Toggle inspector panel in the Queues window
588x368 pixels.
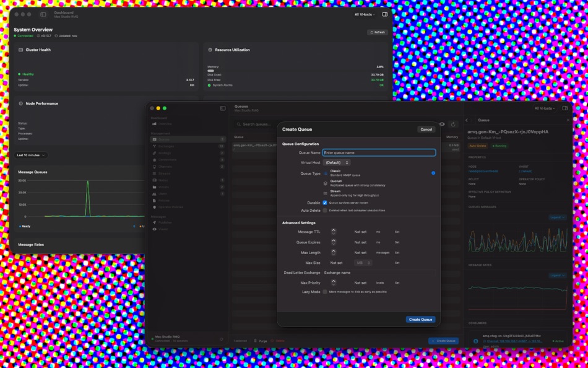click(x=565, y=108)
